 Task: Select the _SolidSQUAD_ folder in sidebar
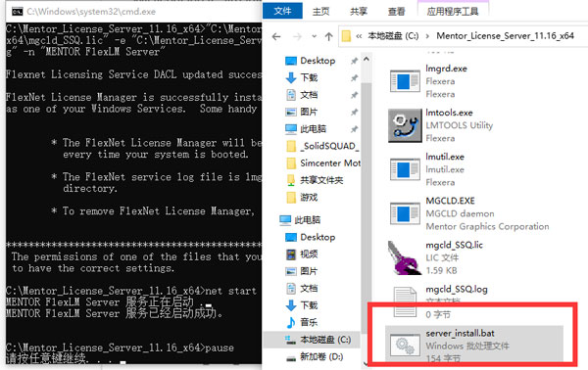(322, 146)
